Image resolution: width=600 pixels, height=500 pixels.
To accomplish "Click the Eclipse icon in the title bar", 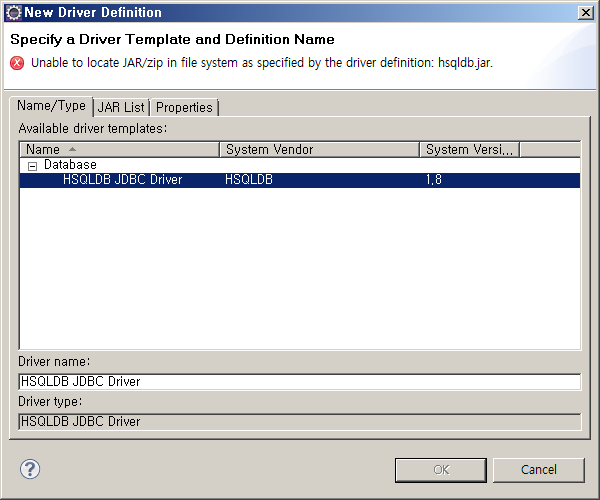I will [x=13, y=13].
